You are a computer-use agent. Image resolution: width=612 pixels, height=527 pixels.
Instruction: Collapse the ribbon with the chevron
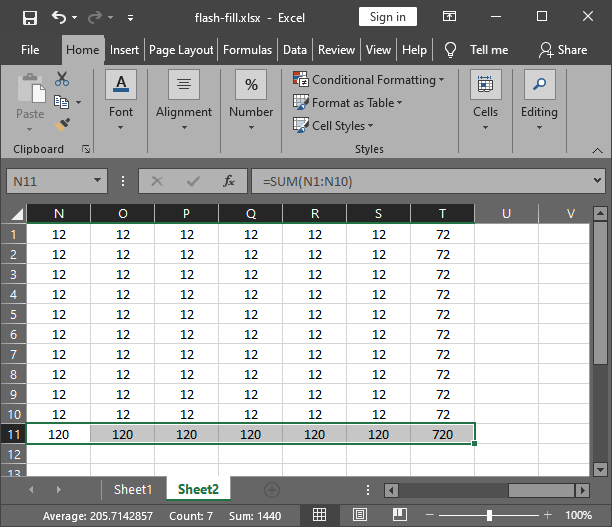(597, 150)
